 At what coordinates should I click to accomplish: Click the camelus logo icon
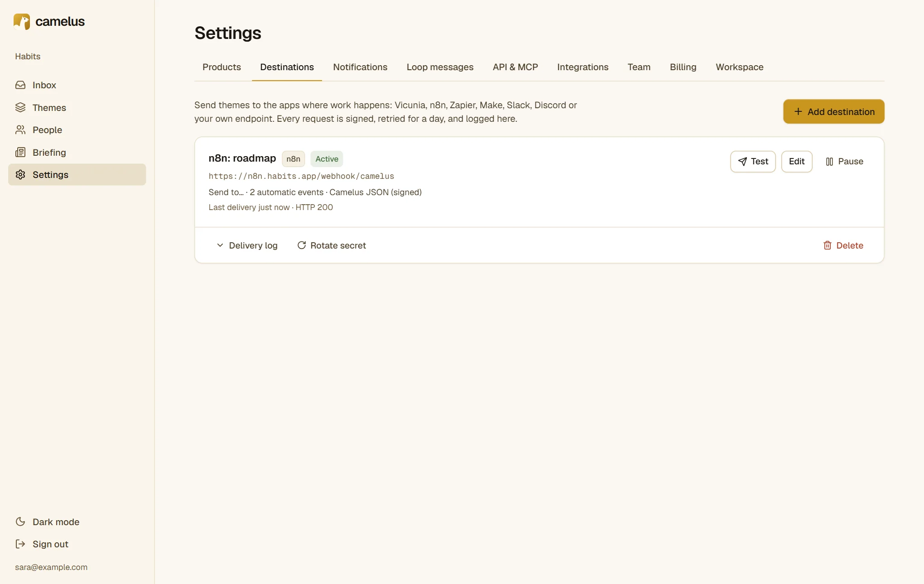pos(22,21)
